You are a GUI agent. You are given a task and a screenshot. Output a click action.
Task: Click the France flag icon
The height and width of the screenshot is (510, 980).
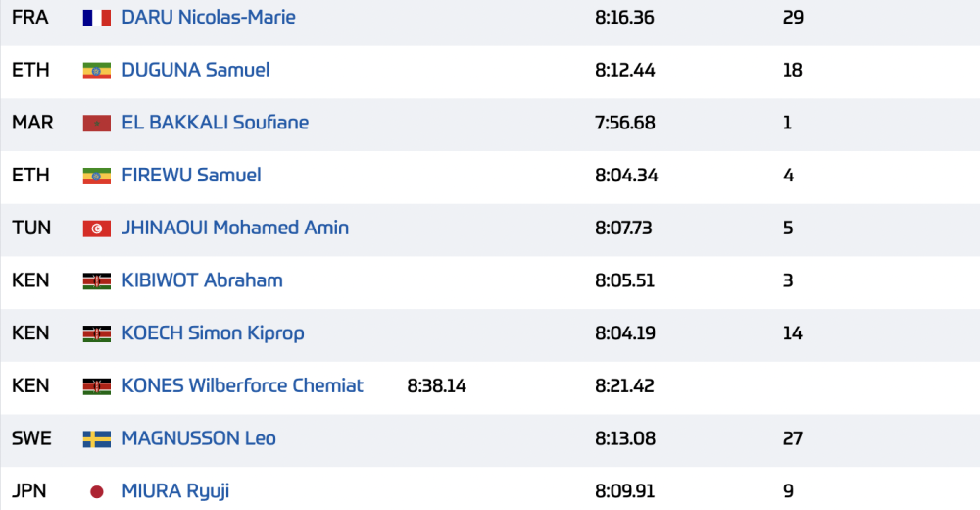[x=97, y=19]
